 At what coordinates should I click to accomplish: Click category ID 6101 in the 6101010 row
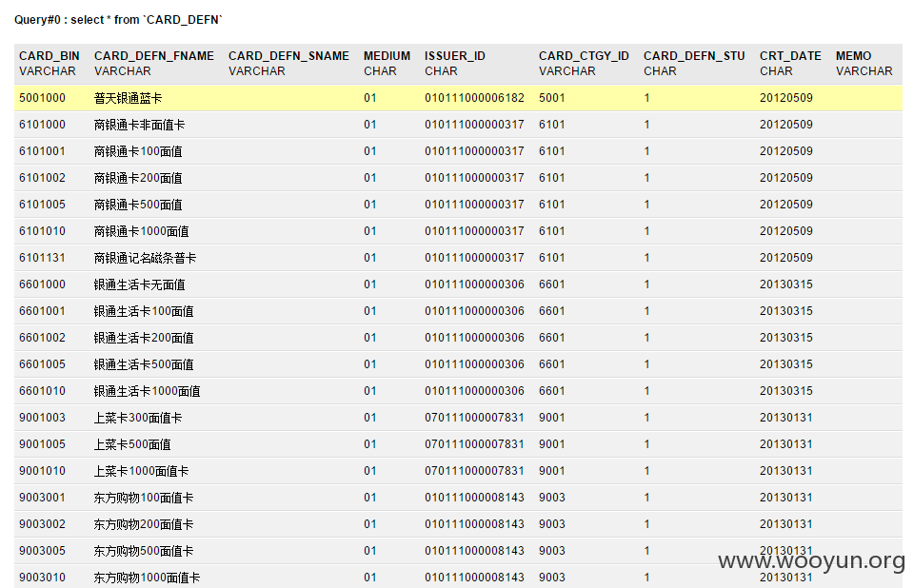tap(552, 231)
